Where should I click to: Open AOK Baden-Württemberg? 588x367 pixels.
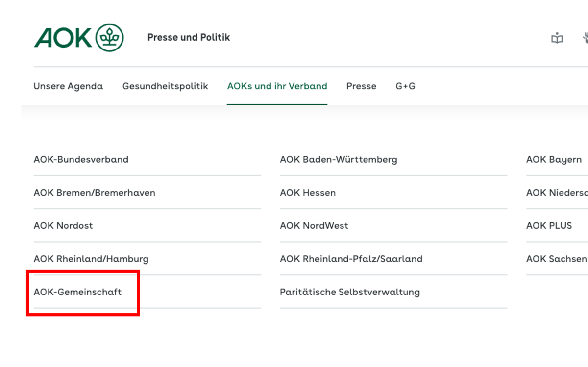339,160
